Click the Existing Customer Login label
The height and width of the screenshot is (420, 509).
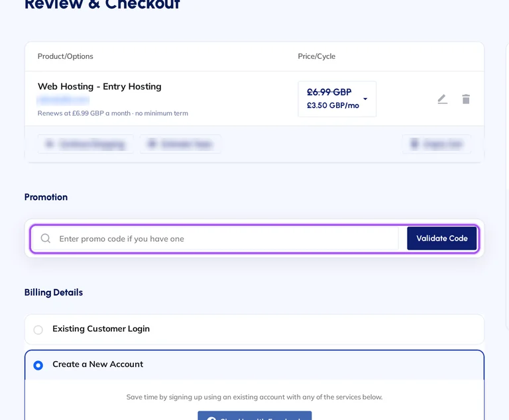pyautogui.click(x=101, y=329)
